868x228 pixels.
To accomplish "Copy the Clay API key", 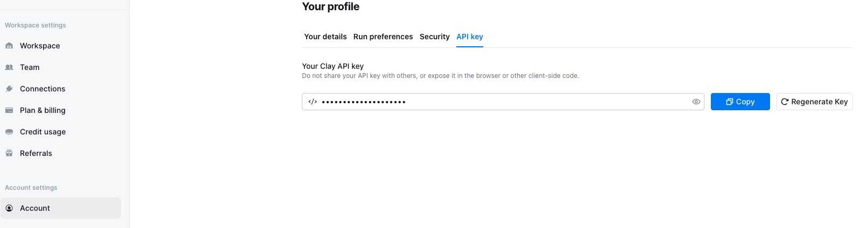I will click(x=740, y=102).
